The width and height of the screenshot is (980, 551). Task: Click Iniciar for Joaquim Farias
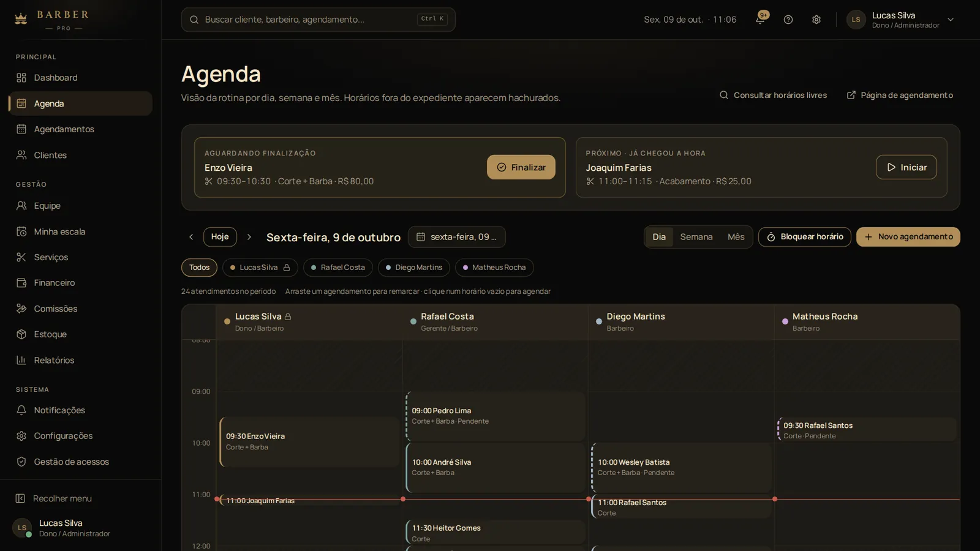click(x=907, y=167)
